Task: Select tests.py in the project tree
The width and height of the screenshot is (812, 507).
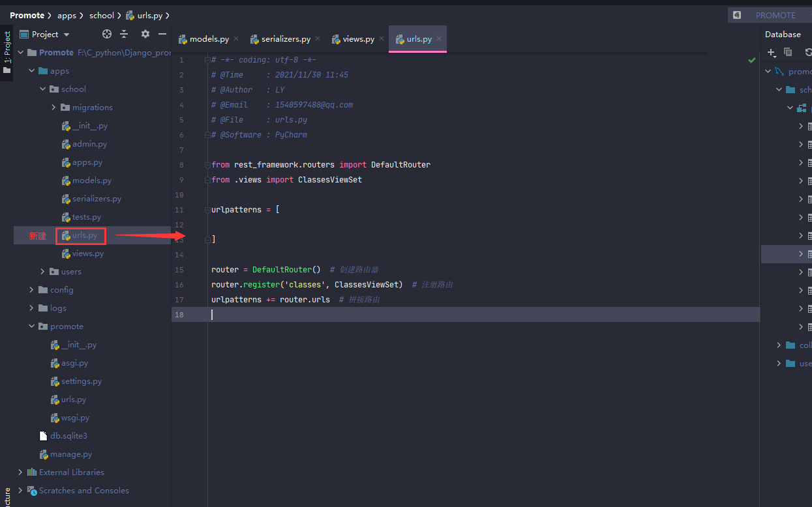Action: 87,217
